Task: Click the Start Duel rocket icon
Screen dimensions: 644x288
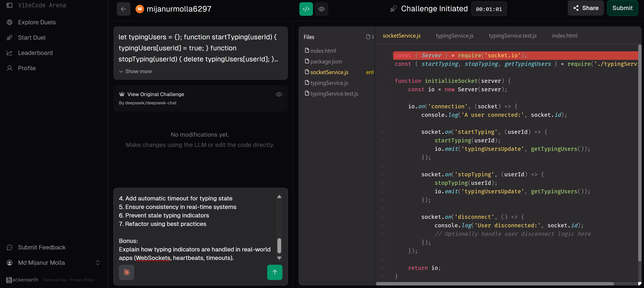Action: click(10, 37)
